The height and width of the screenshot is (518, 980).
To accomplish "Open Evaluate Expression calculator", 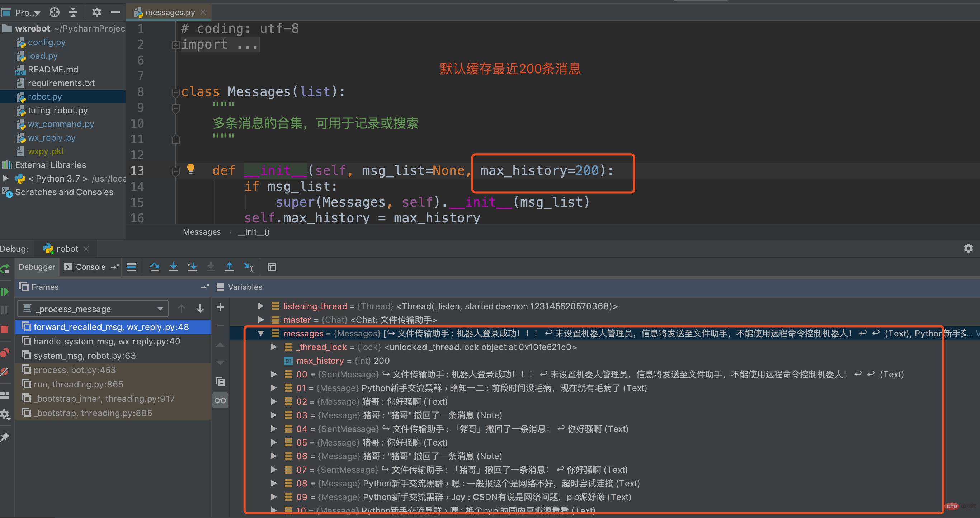I will (x=272, y=267).
